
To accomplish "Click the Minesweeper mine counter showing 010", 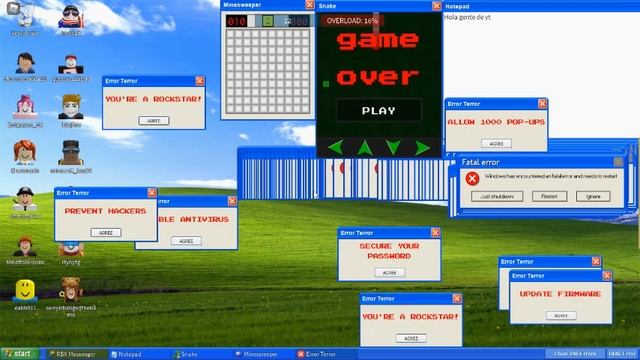I will tap(237, 21).
